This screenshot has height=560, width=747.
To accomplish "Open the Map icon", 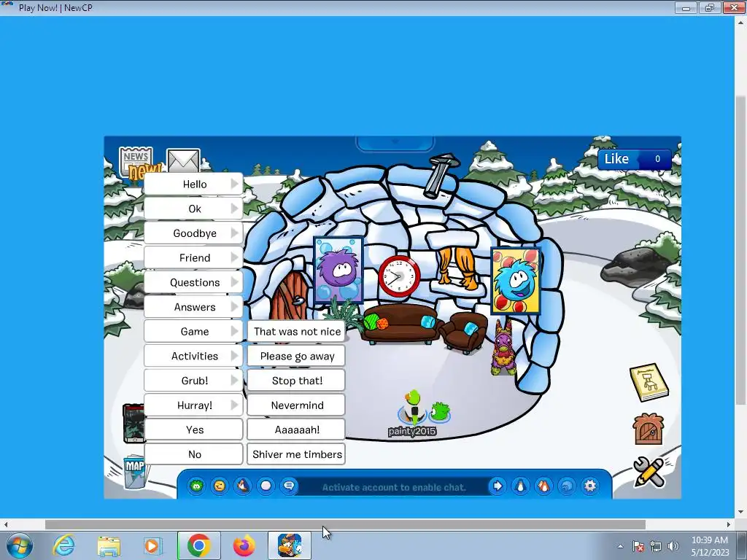I will 134,472.
